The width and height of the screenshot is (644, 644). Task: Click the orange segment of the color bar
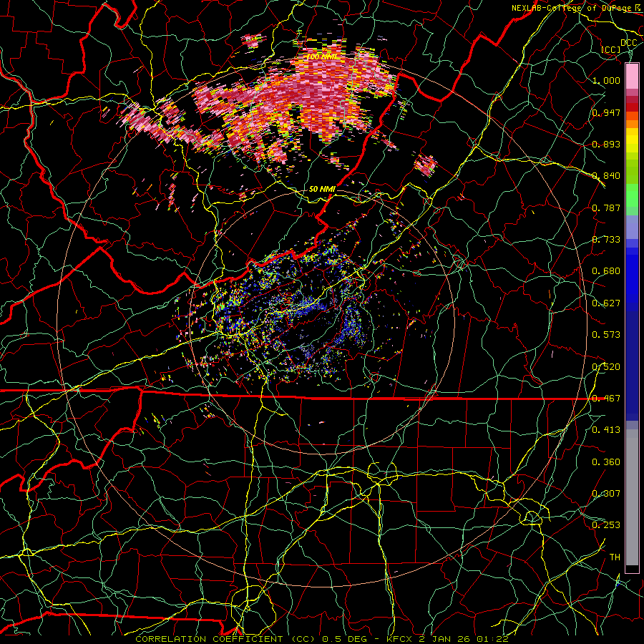(632, 124)
